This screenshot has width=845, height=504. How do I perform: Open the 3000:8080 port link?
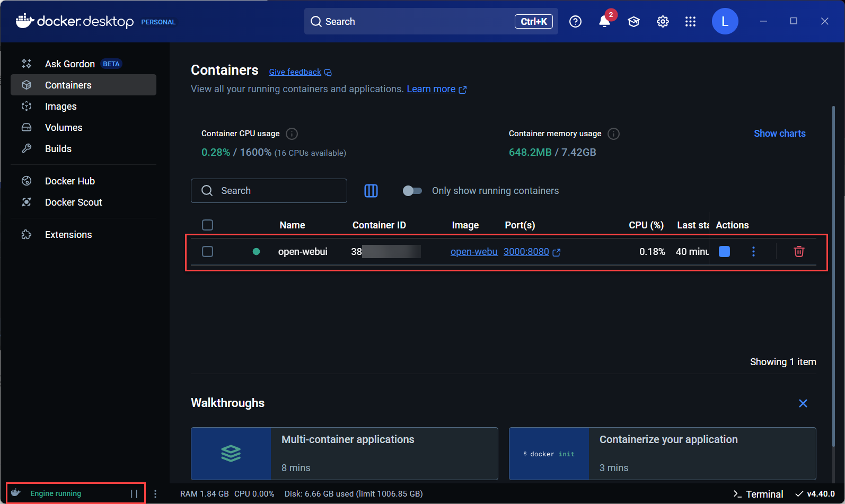pos(526,252)
